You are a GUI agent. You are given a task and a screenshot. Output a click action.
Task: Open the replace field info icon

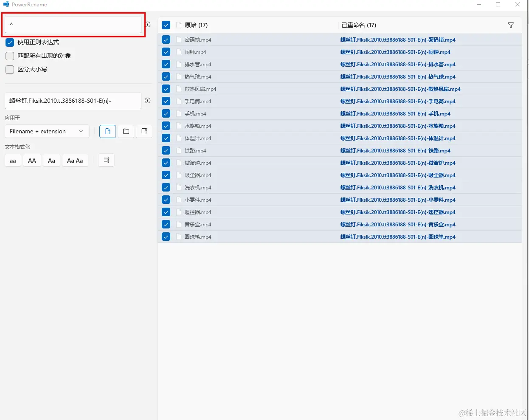[148, 101]
